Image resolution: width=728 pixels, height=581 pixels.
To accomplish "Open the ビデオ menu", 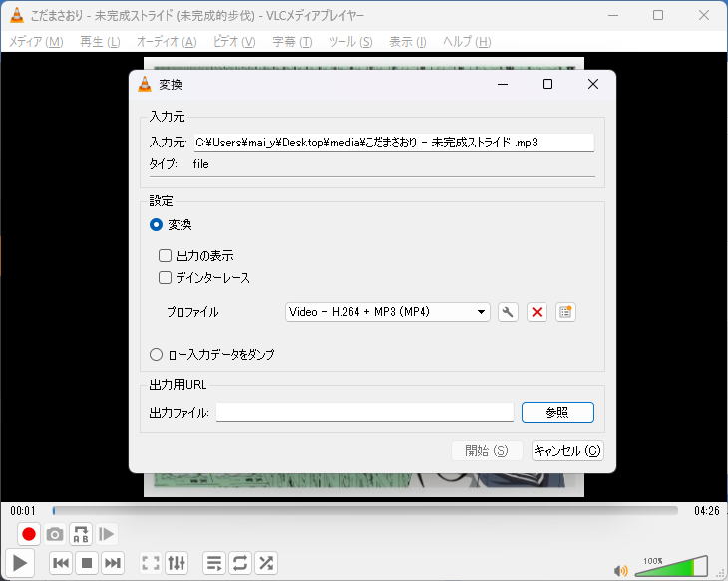I will pos(234,42).
